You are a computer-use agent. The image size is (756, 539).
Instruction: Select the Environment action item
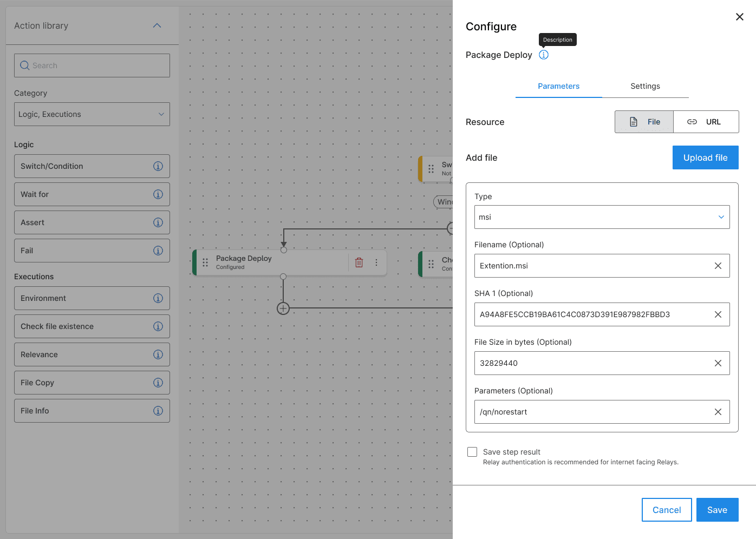point(92,298)
